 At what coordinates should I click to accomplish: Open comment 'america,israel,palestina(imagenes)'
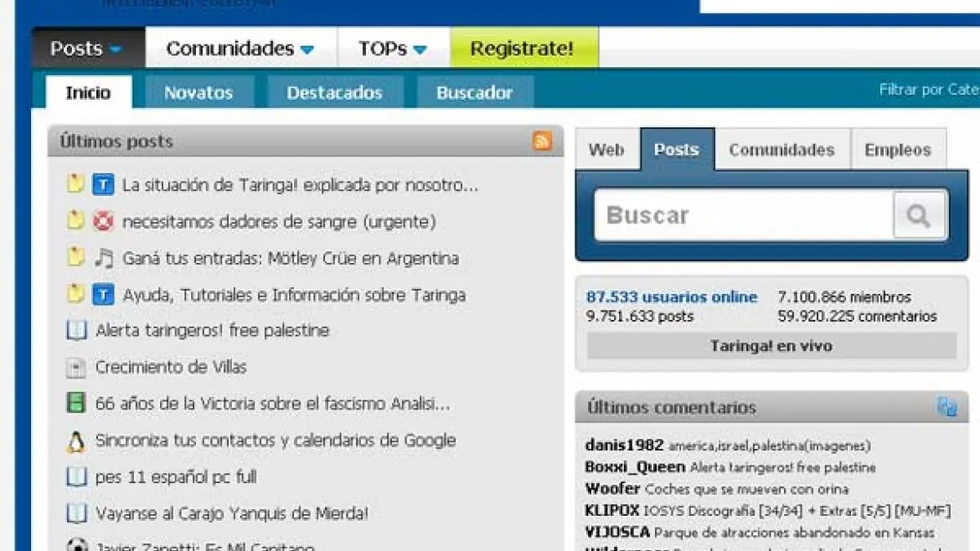[x=770, y=446]
